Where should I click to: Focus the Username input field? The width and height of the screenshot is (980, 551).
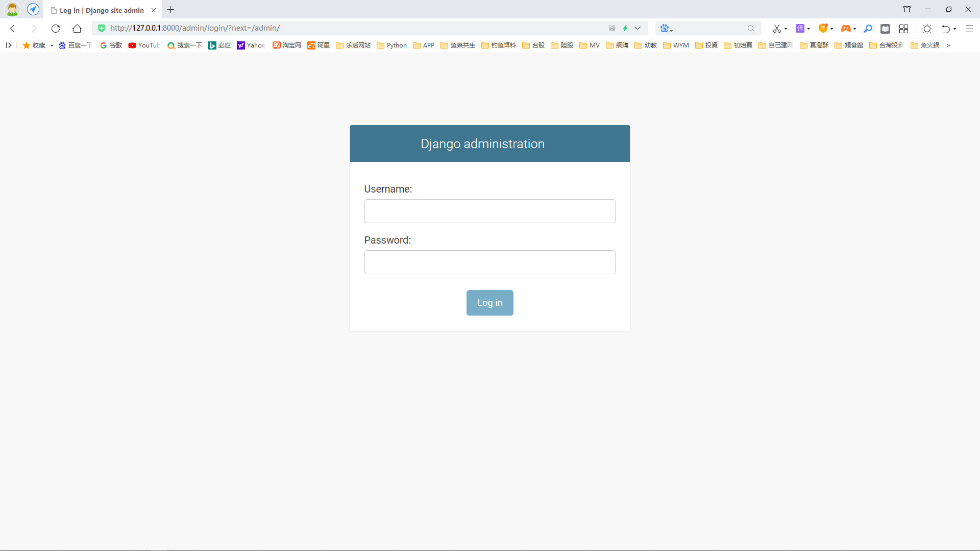click(x=489, y=211)
